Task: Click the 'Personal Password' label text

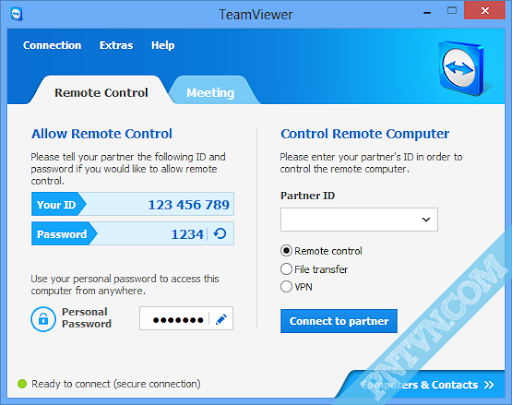Action: pos(86,318)
